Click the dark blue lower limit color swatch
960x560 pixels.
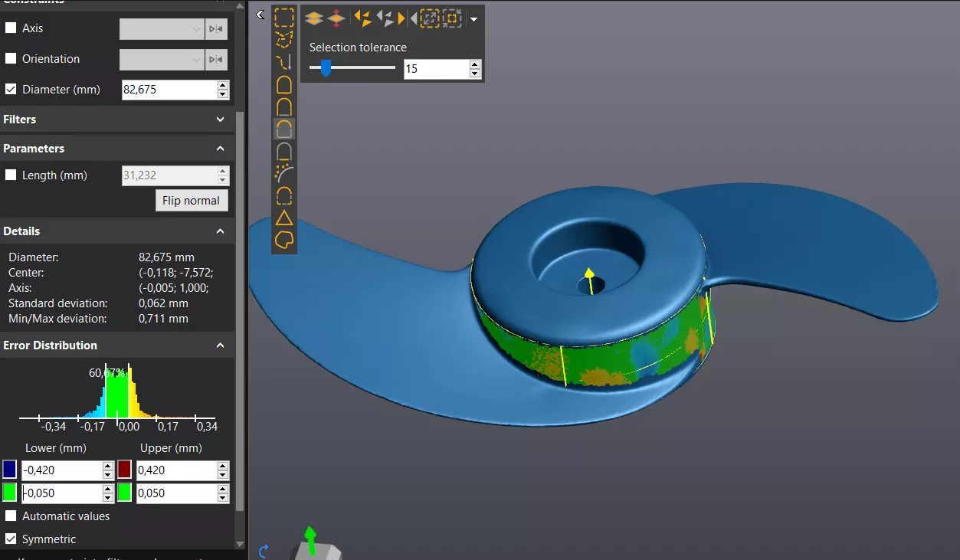click(x=10, y=470)
